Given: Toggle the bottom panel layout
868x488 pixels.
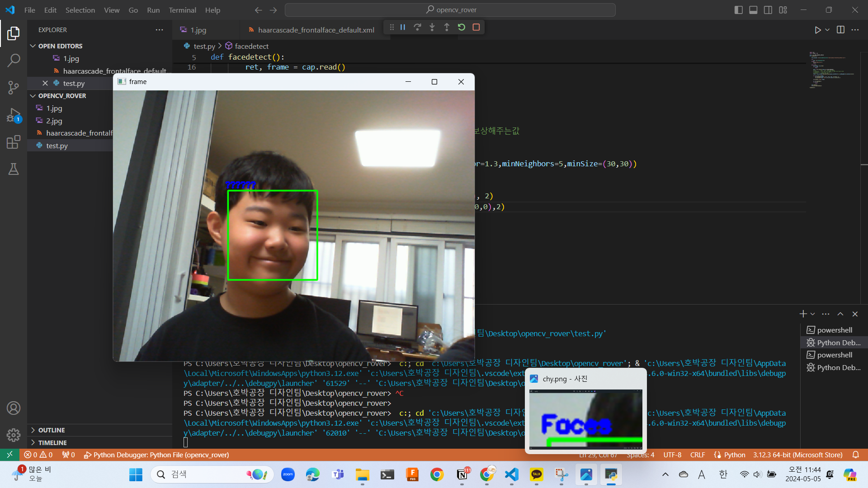Looking at the screenshot, I should point(753,10).
